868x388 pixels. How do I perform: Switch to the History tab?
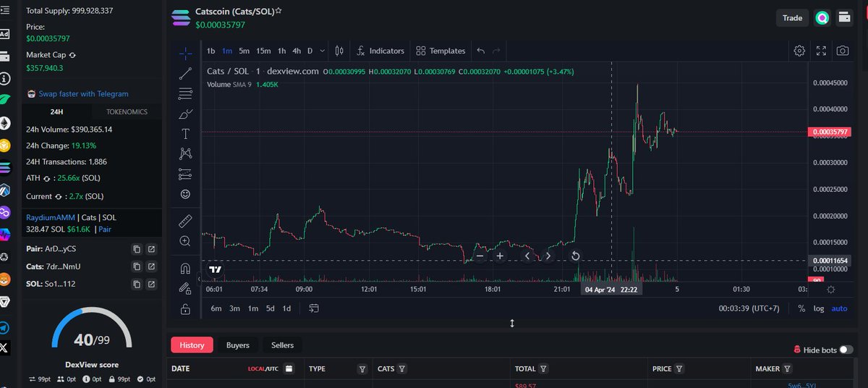click(192, 345)
